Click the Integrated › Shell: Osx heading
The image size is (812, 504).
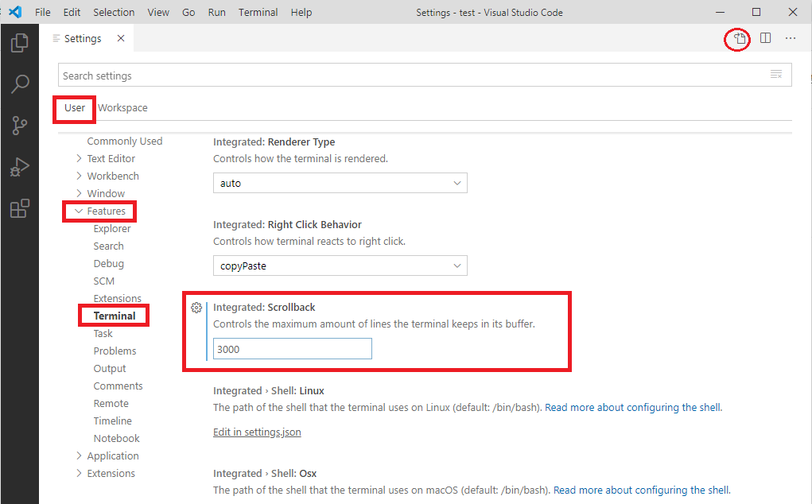[x=265, y=474]
